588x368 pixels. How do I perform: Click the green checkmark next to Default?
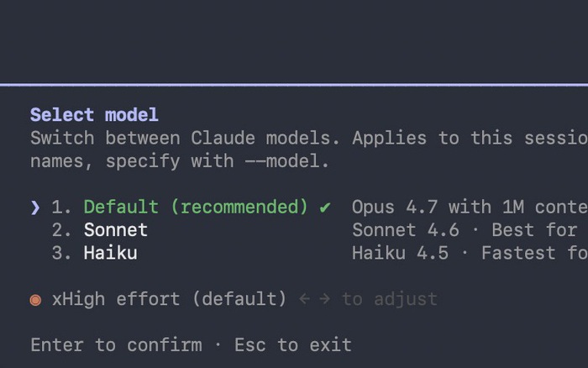click(325, 207)
